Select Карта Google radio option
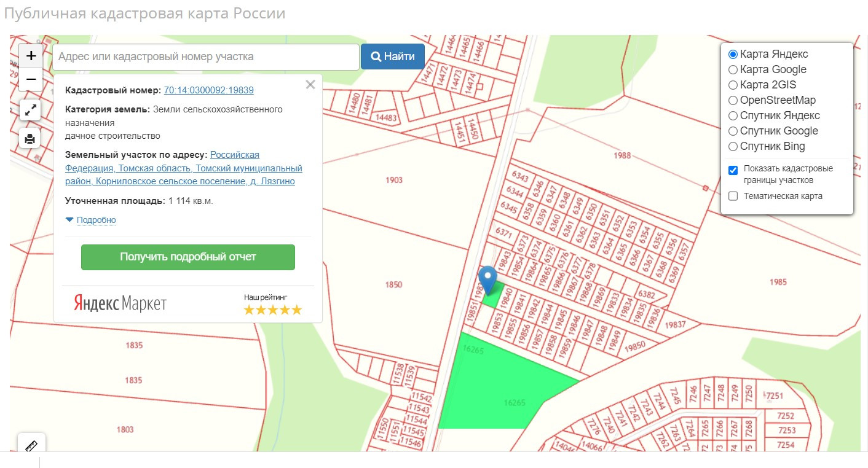 coord(733,69)
